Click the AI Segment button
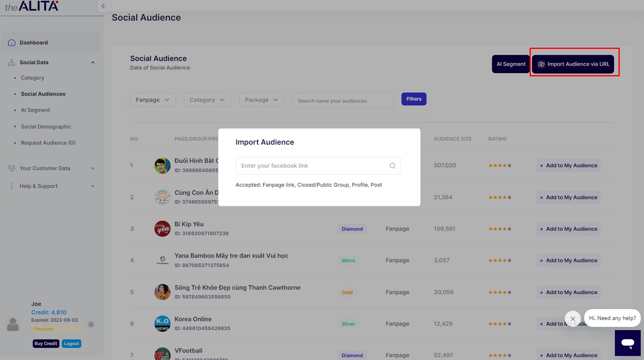The image size is (644, 360). [511, 64]
